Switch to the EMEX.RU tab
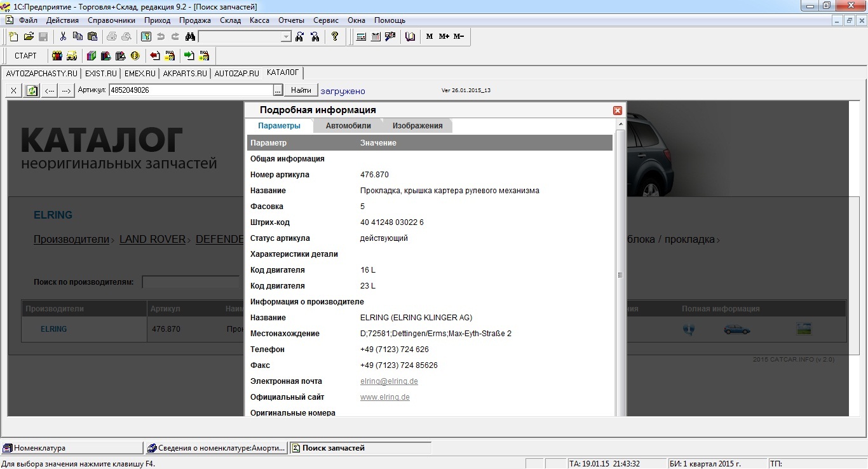 [x=140, y=74]
